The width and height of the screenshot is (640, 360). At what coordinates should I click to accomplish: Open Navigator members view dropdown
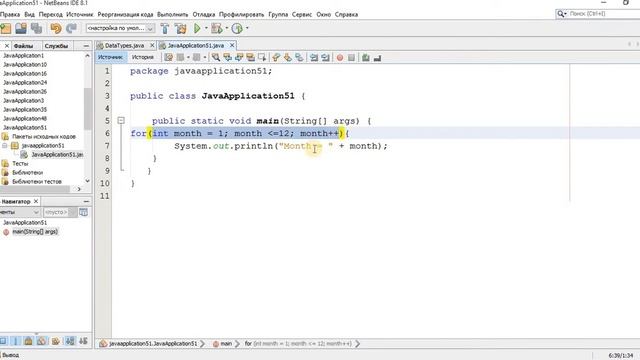point(20,212)
